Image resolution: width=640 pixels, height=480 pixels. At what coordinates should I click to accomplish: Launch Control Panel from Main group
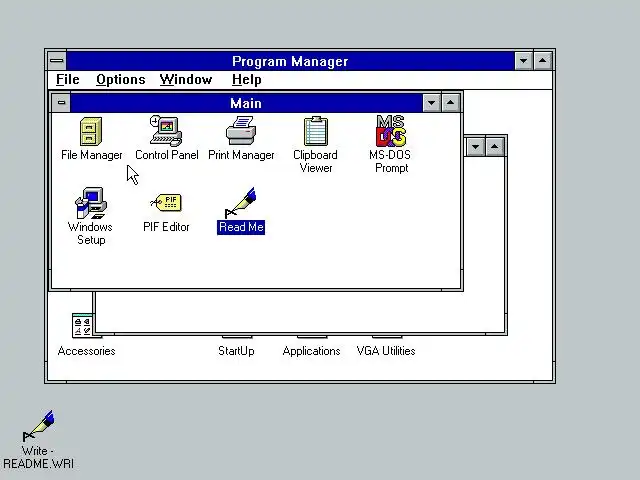click(166, 131)
